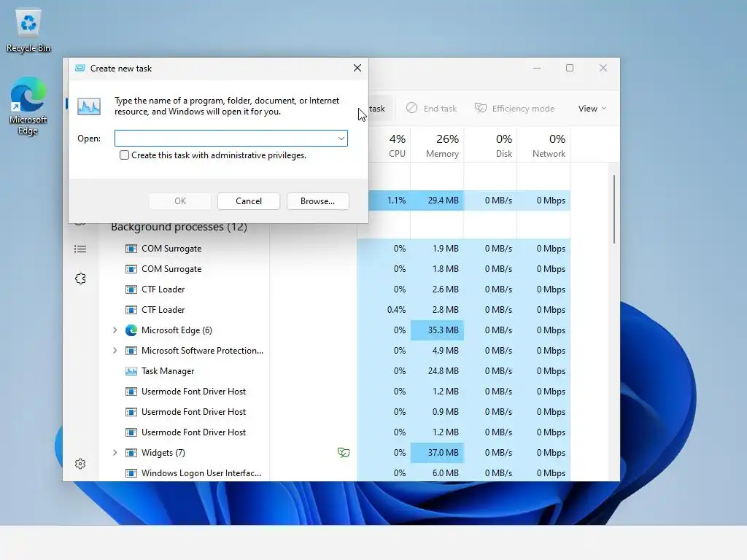Click the Cancel button in dialog
This screenshot has height=560, width=747.
(249, 201)
